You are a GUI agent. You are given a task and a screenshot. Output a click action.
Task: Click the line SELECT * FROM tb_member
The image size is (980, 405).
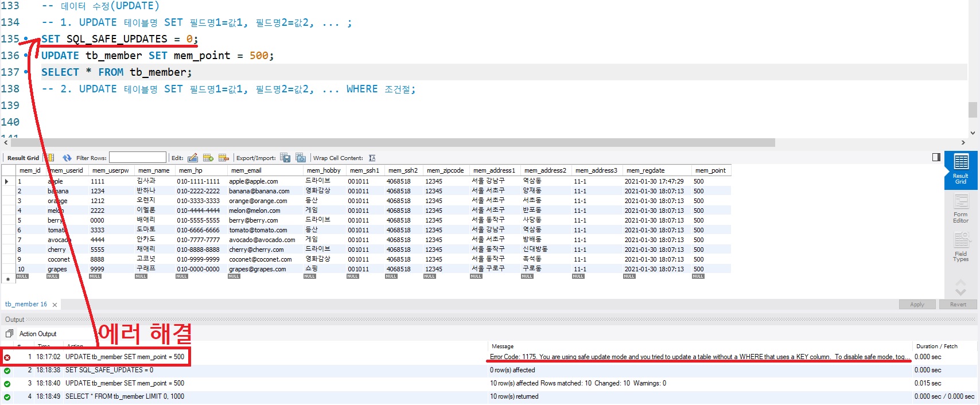(116, 72)
